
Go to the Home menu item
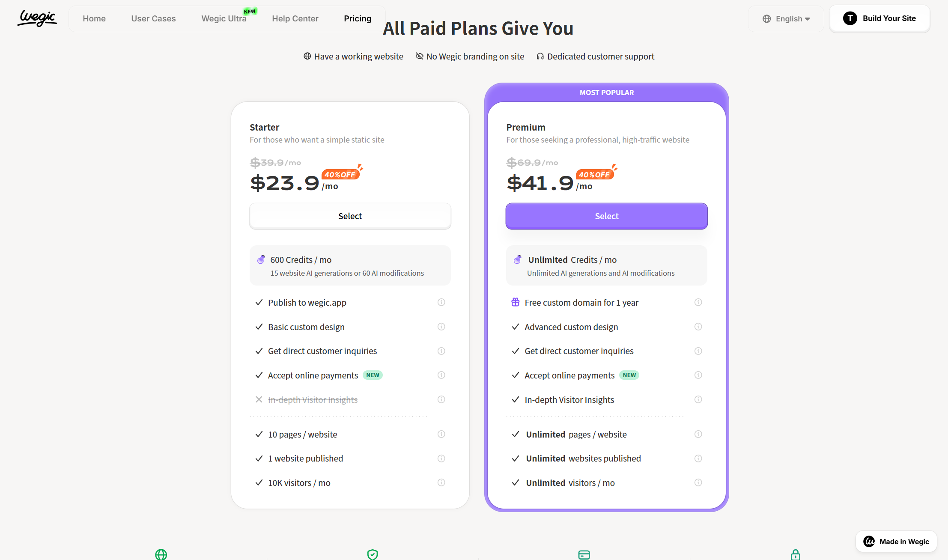pos(94,18)
